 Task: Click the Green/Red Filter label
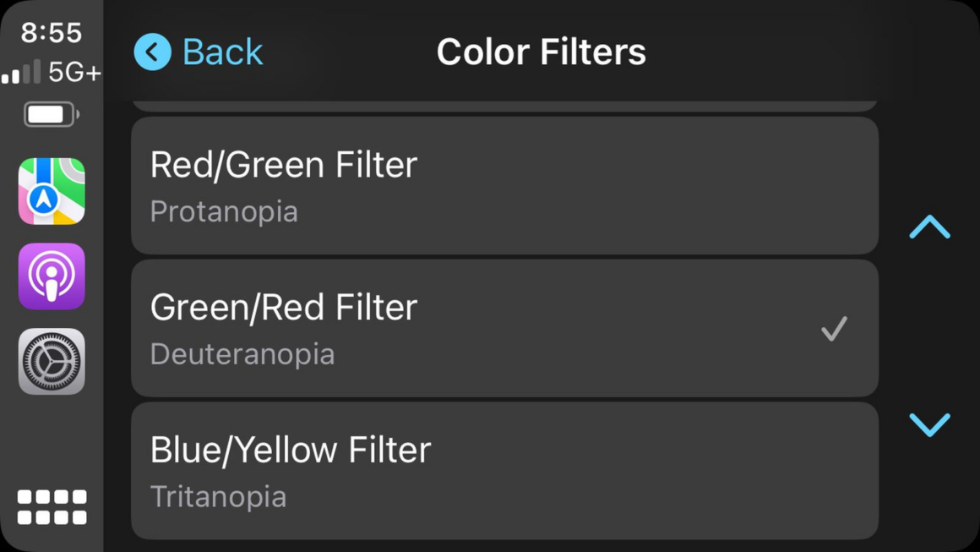[284, 308]
